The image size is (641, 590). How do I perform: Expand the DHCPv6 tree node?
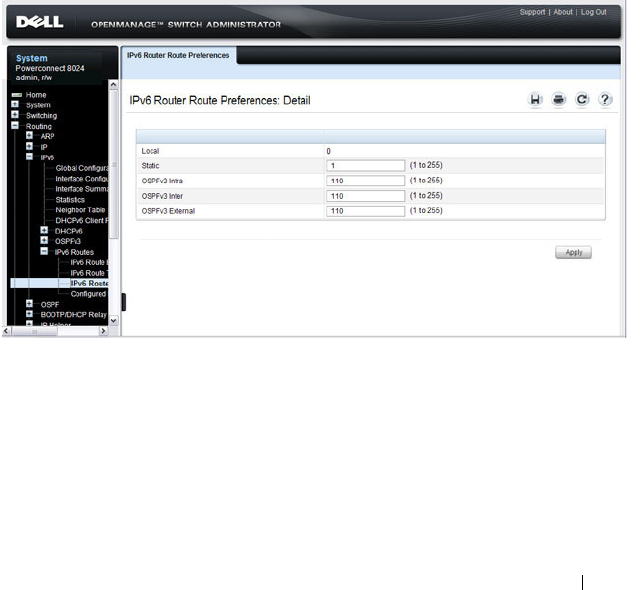(x=44, y=230)
